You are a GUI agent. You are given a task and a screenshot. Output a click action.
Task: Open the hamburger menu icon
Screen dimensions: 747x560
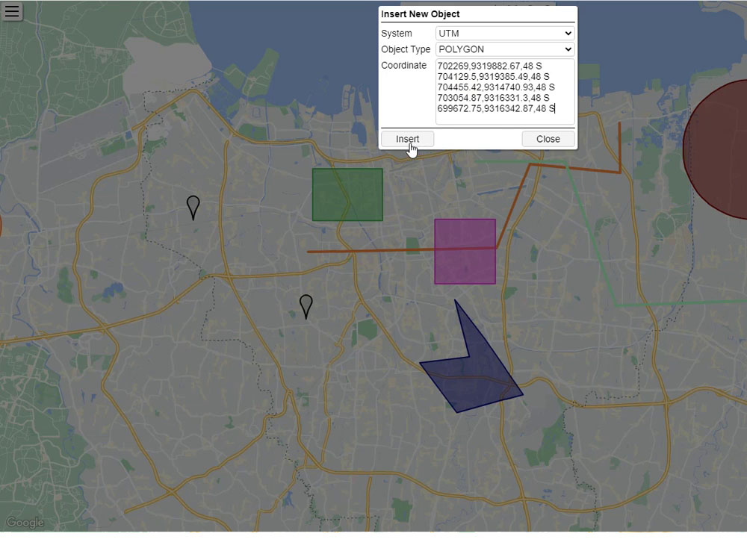(12, 11)
